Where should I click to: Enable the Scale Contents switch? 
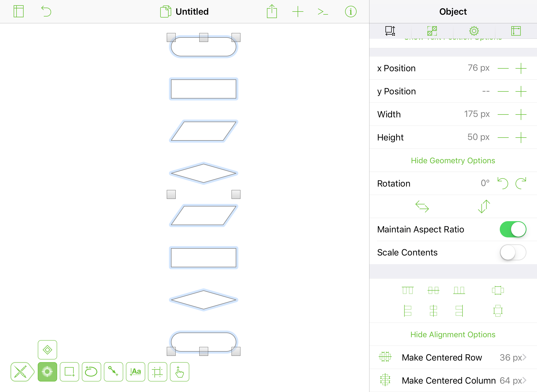pyautogui.click(x=513, y=252)
